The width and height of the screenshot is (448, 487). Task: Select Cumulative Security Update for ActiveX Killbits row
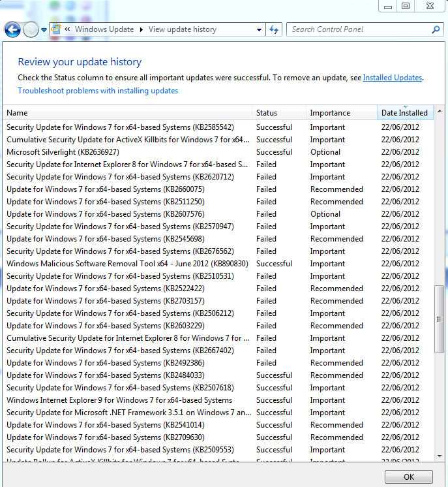click(218, 140)
